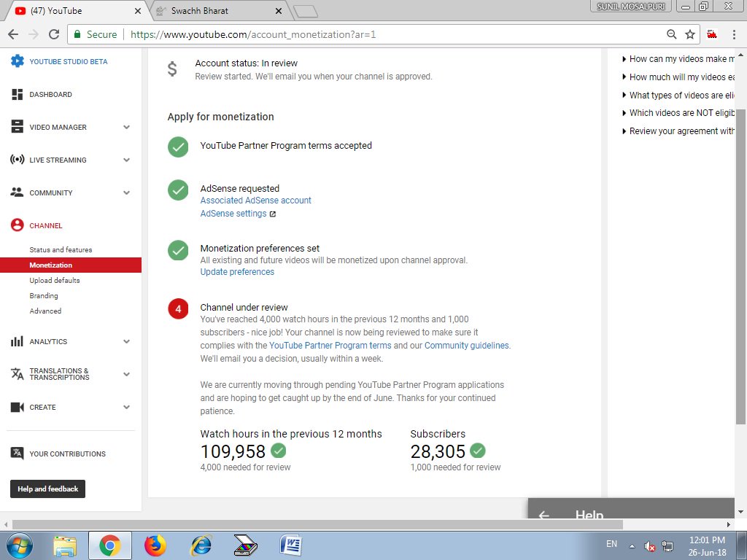Bookmark page with the star icon
The image size is (747, 560).
click(x=690, y=34)
